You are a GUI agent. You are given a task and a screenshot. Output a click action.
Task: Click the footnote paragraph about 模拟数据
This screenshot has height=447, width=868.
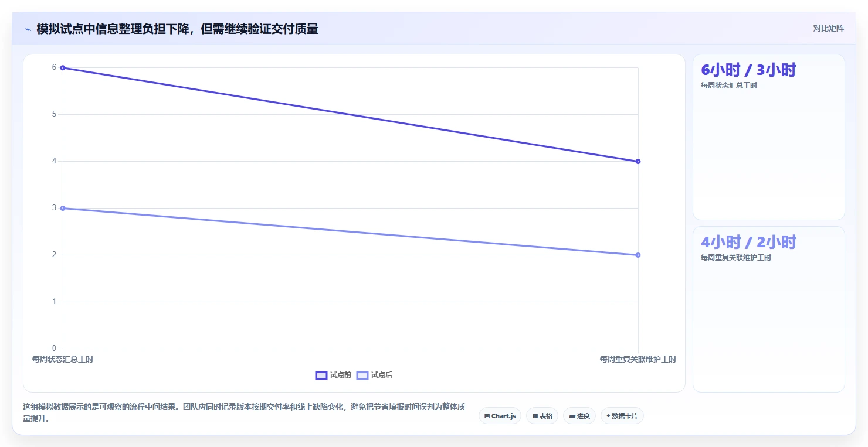click(x=244, y=412)
